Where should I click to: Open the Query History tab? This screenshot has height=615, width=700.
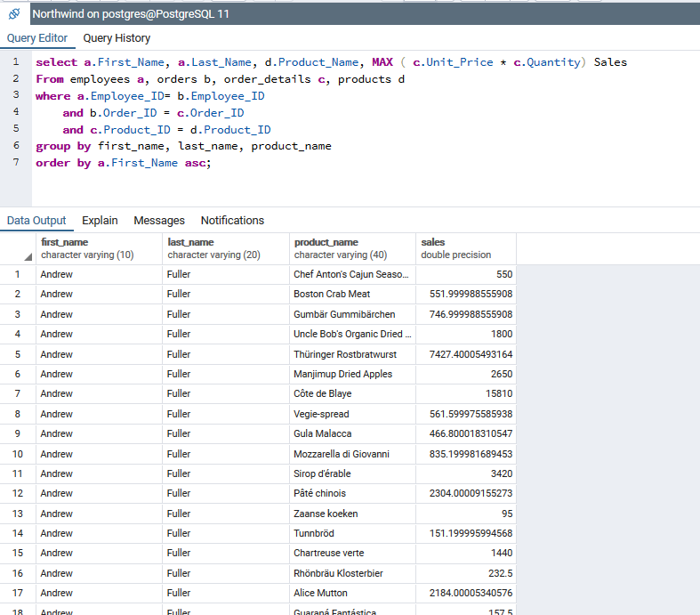coord(117,38)
